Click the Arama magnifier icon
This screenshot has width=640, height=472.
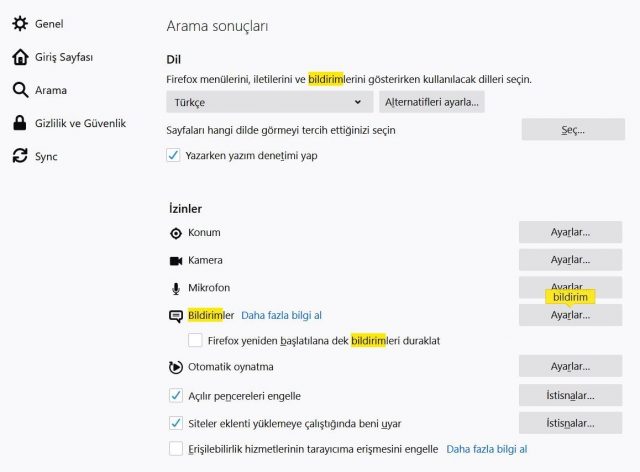(x=19, y=90)
